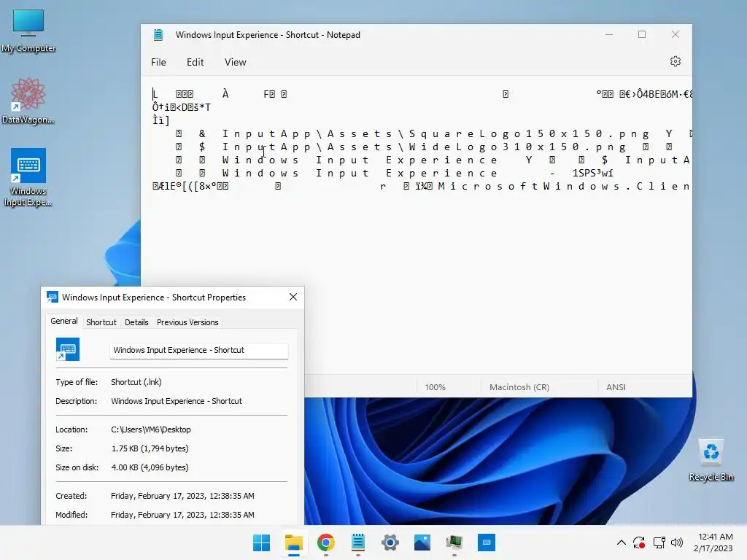The image size is (747, 560).
Task: Close the Shortcut Properties dialog
Action: pyautogui.click(x=293, y=297)
